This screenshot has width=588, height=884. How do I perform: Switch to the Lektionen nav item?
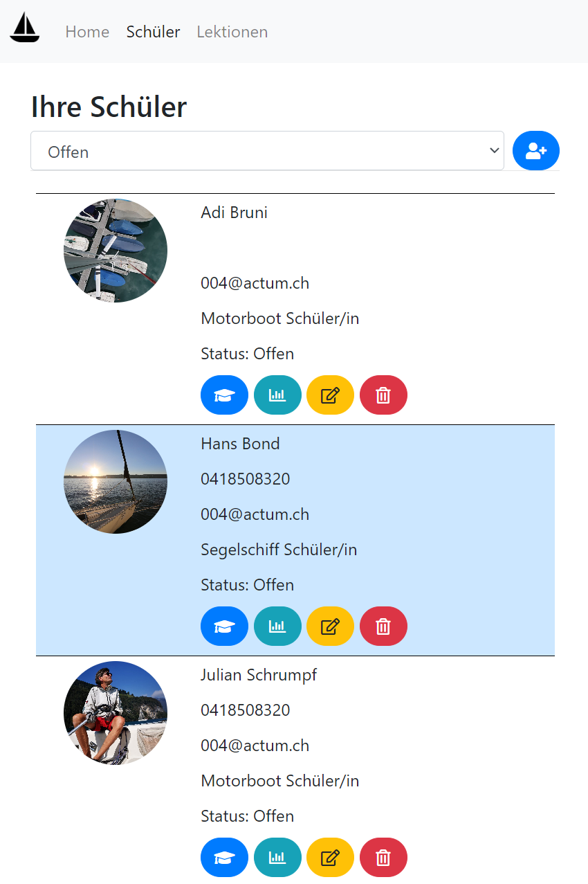[232, 32]
